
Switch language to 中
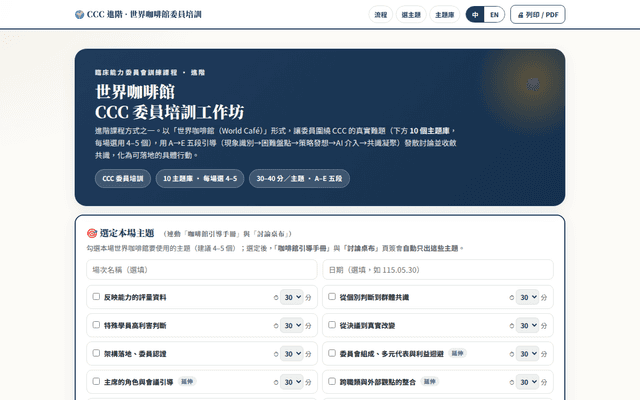(475, 15)
